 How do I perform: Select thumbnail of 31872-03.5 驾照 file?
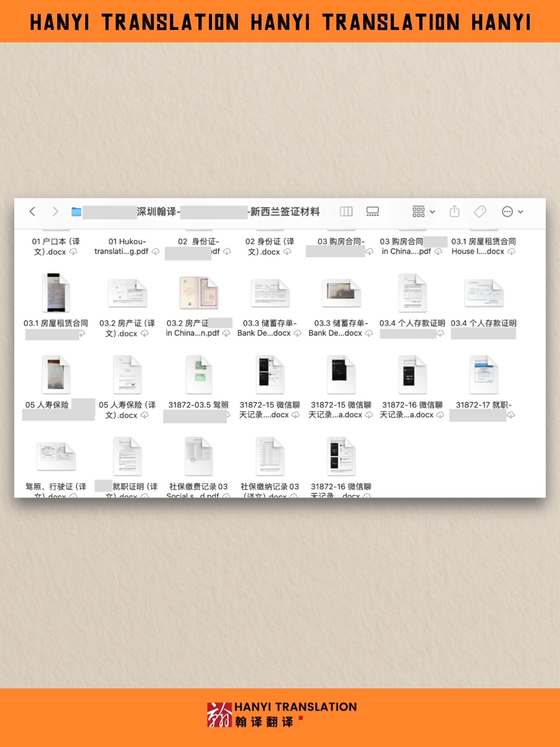click(199, 374)
